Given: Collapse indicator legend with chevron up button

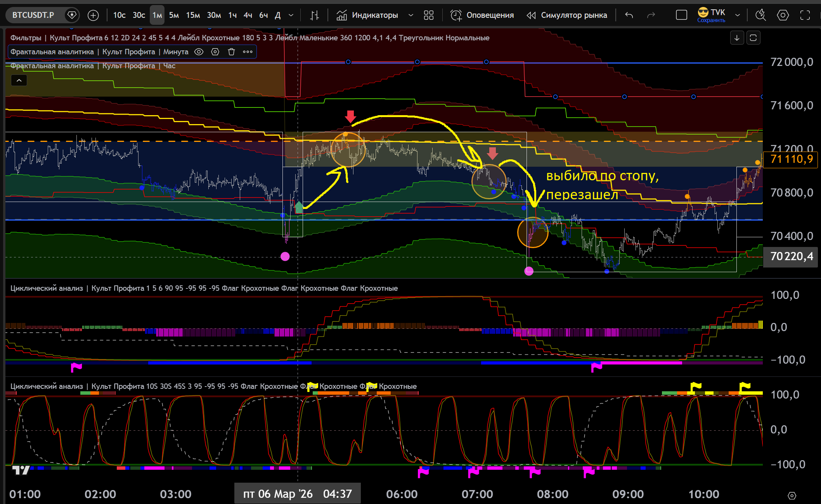Looking at the screenshot, I should click(19, 80).
